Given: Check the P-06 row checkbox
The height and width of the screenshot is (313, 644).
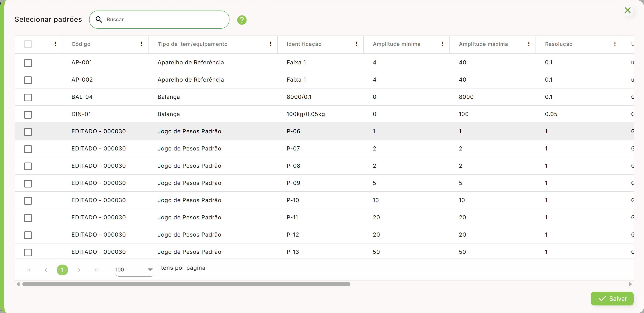Looking at the screenshot, I should [28, 132].
